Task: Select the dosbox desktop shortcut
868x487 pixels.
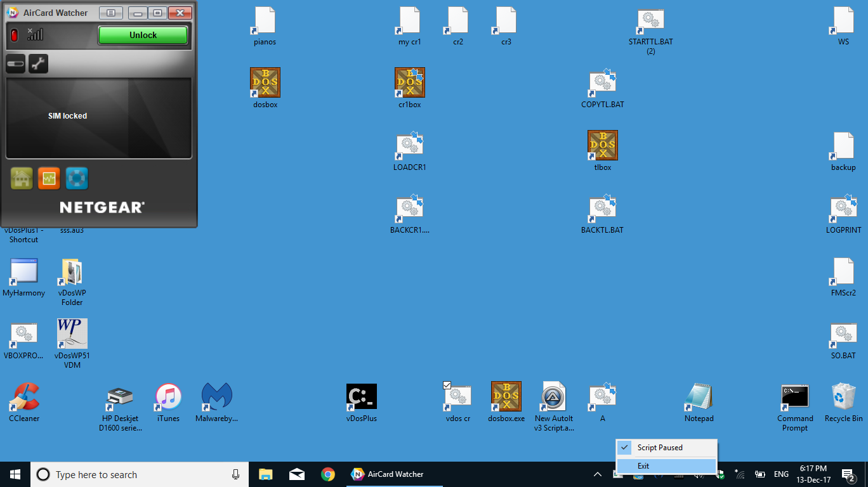Action: tap(265, 88)
